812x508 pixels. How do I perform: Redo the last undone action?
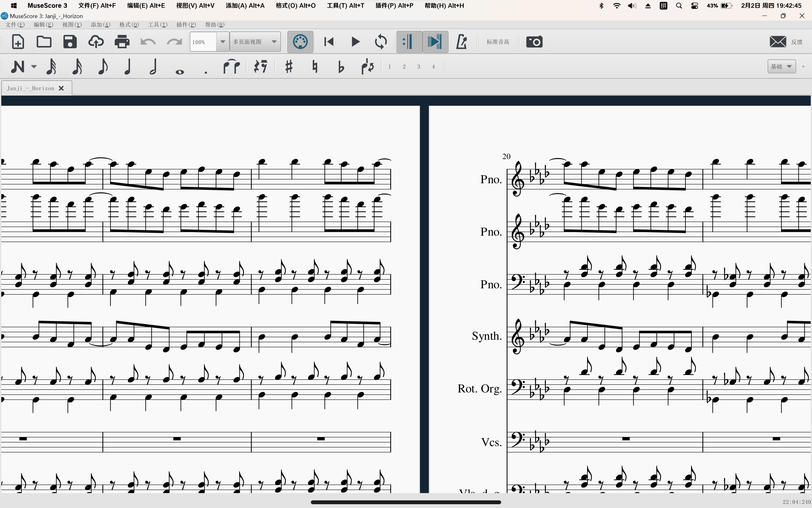tap(174, 42)
